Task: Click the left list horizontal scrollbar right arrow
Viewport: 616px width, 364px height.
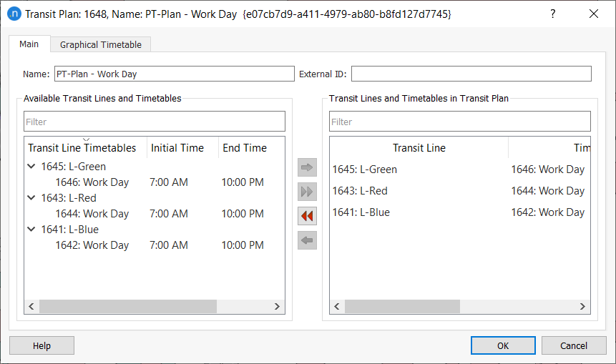Action: (278, 306)
